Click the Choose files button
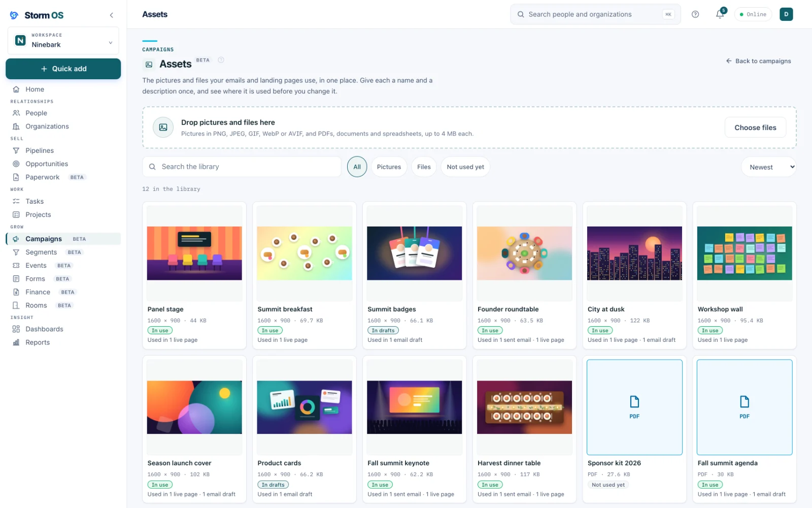The height and width of the screenshot is (508, 812). [x=755, y=128]
